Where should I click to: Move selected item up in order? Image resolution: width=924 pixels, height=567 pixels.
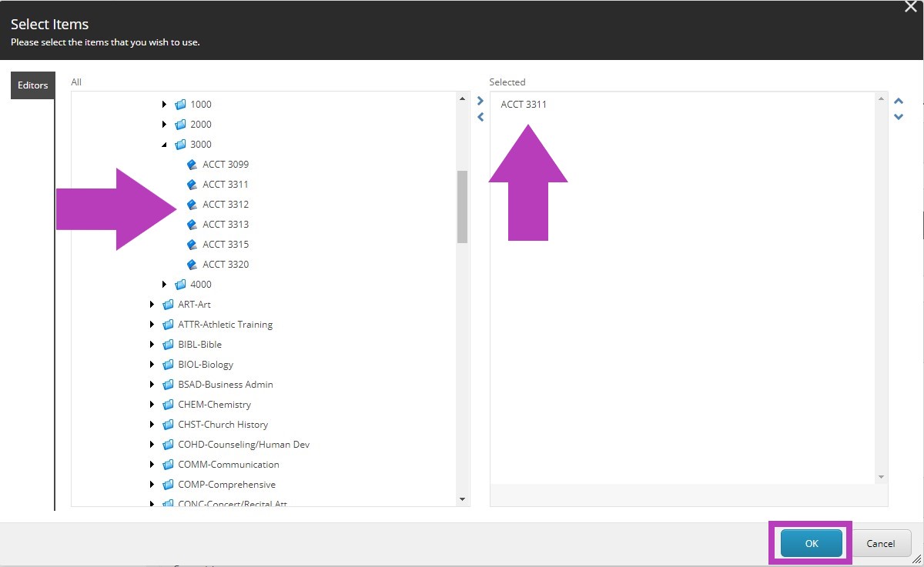click(899, 101)
